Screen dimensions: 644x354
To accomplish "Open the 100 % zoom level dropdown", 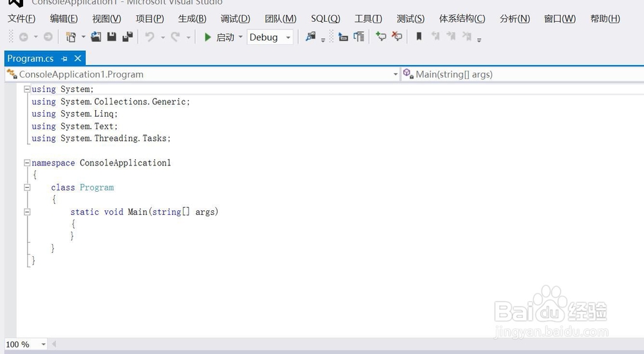I will (44, 344).
